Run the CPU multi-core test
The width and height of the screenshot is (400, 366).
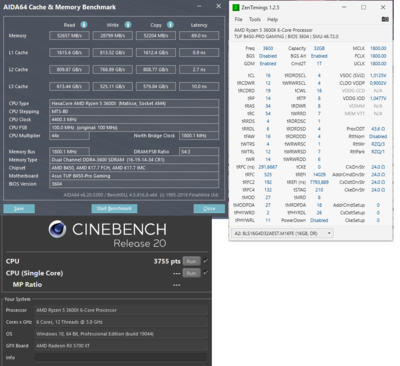click(x=191, y=261)
